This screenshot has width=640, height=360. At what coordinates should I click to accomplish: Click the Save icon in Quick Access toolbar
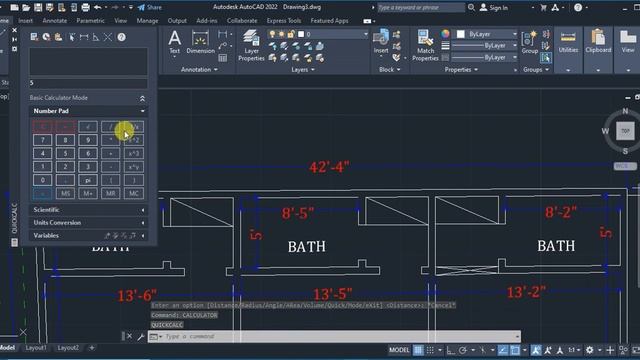38,7
